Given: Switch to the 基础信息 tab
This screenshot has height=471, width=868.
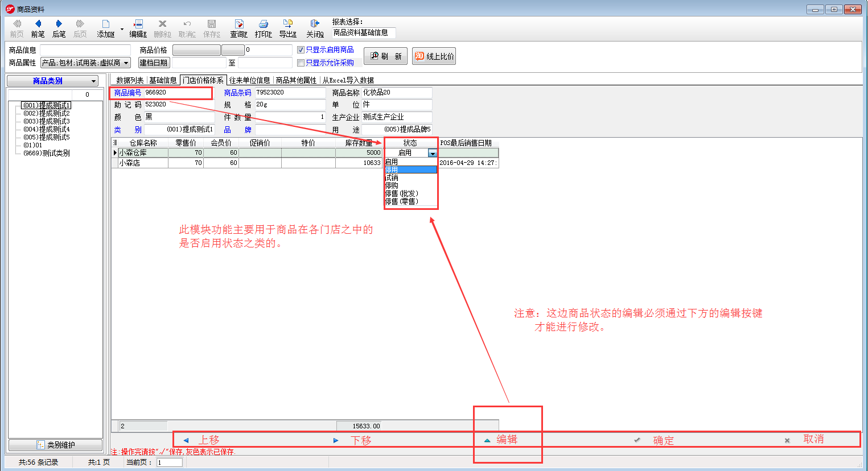Looking at the screenshot, I should [163, 80].
